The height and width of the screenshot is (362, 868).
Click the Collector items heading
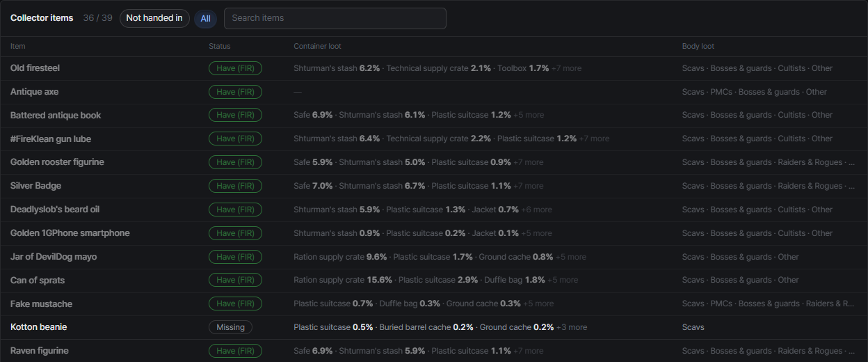pos(42,18)
